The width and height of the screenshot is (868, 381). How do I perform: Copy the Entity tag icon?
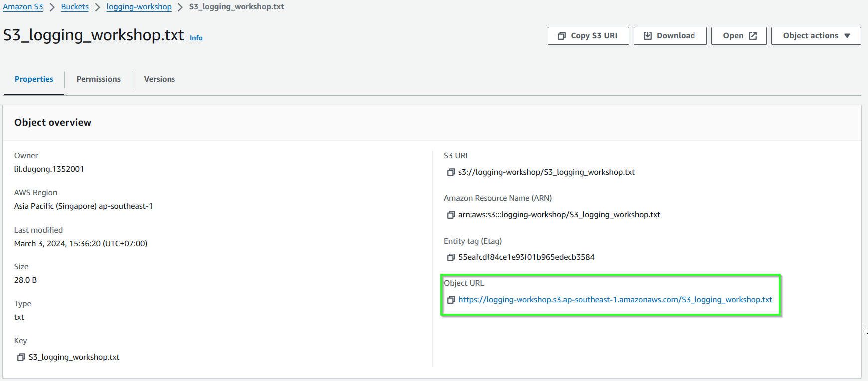point(451,257)
